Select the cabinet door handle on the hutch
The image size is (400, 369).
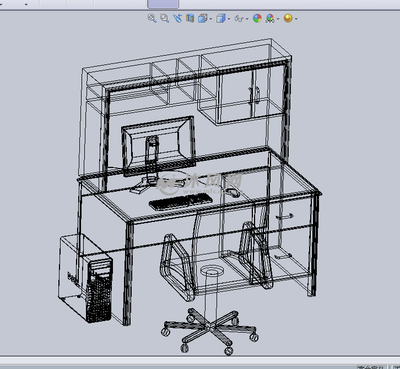(x=257, y=94)
